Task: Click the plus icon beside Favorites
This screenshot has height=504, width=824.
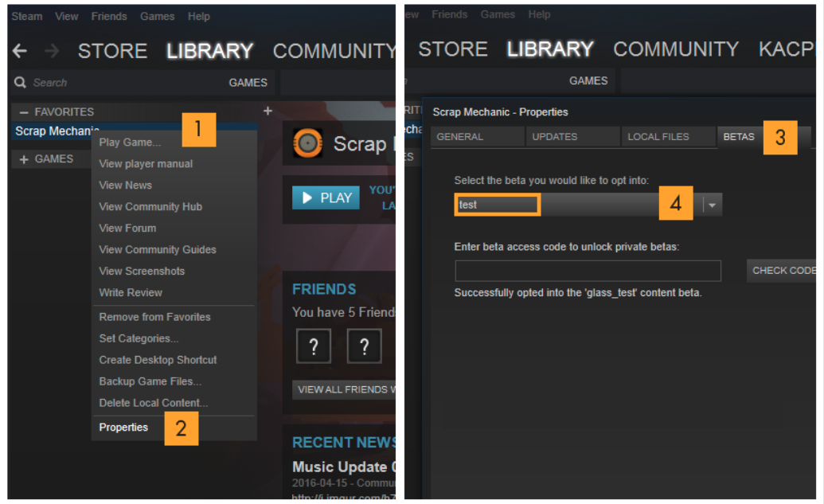Action: tap(268, 111)
